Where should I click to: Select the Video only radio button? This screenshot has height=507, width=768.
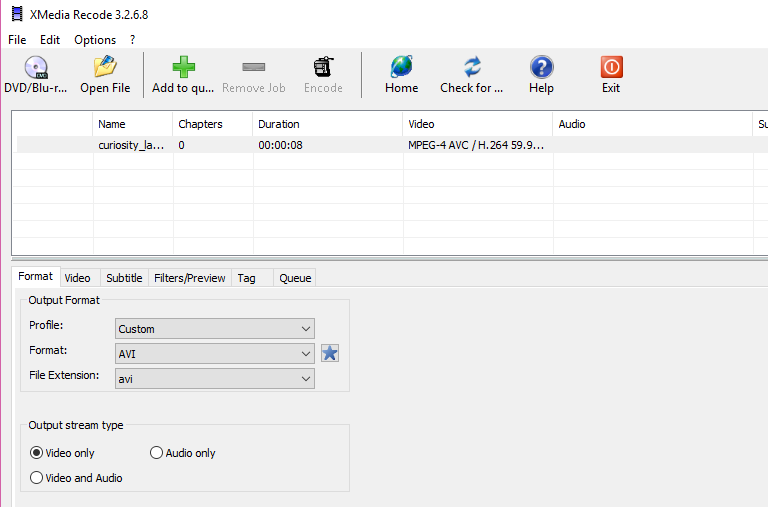point(37,453)
